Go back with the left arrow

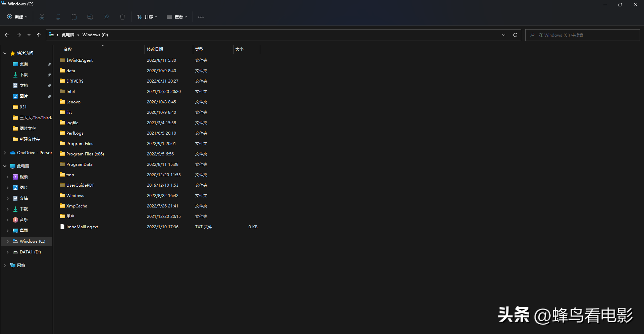coord(7,35)
